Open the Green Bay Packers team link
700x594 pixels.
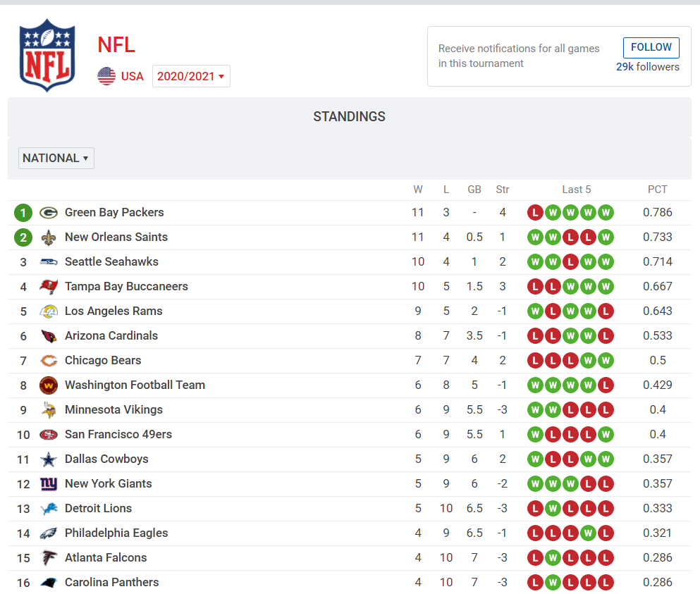(x=114, y=212)
